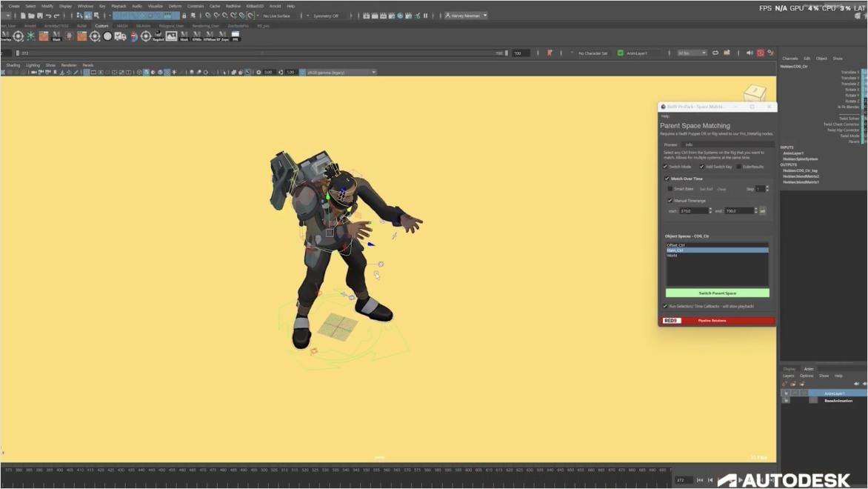Click the mute audio speaker icon near the playback options

pos(749,52)
